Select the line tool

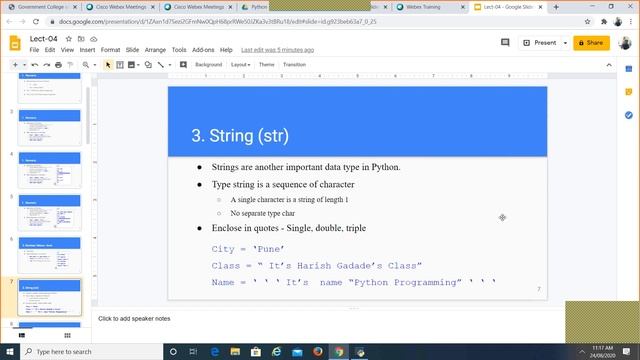[x=161, y=65]
